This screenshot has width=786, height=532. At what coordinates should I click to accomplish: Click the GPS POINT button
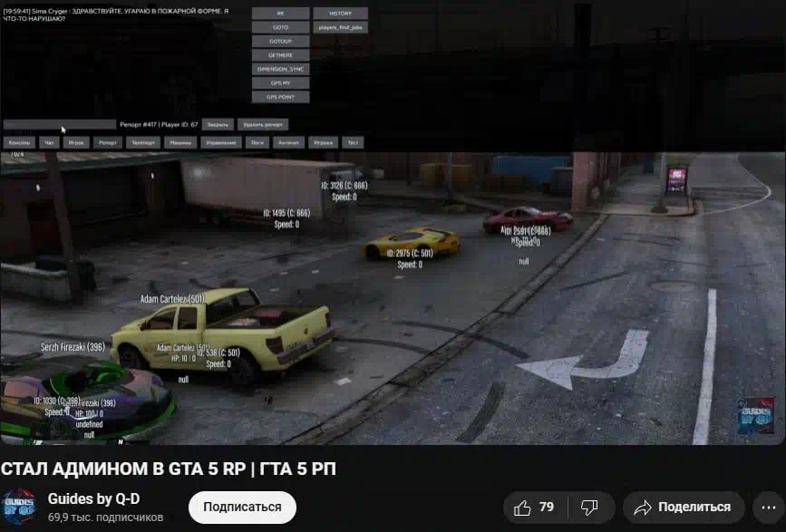tap(281, 97)
